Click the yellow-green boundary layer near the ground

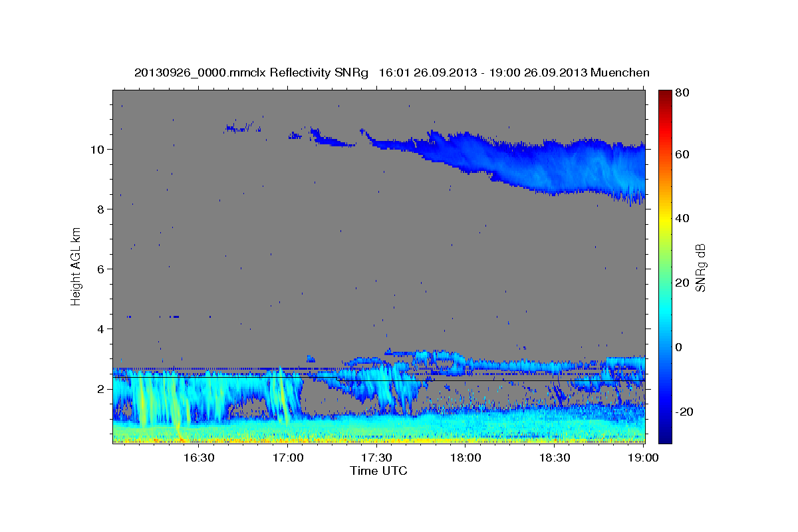click(379, 432)
